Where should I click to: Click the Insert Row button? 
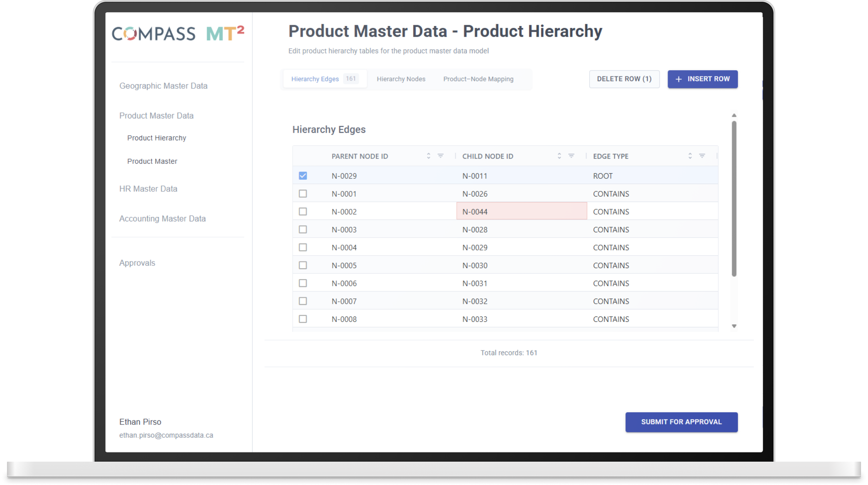point(702,79)
